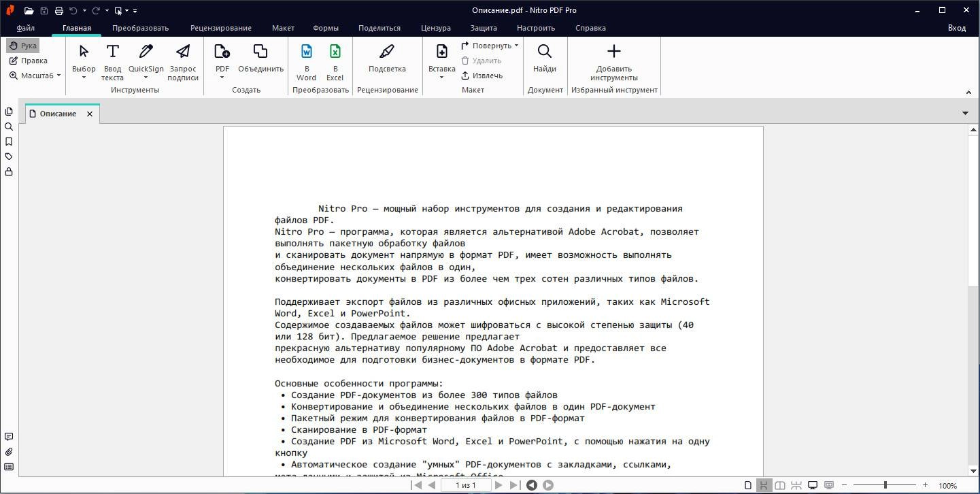Viewport: 980px width, 494px height.
Task: Click the selection mode icon in quick access bar
Action: [x=118, y=10]
